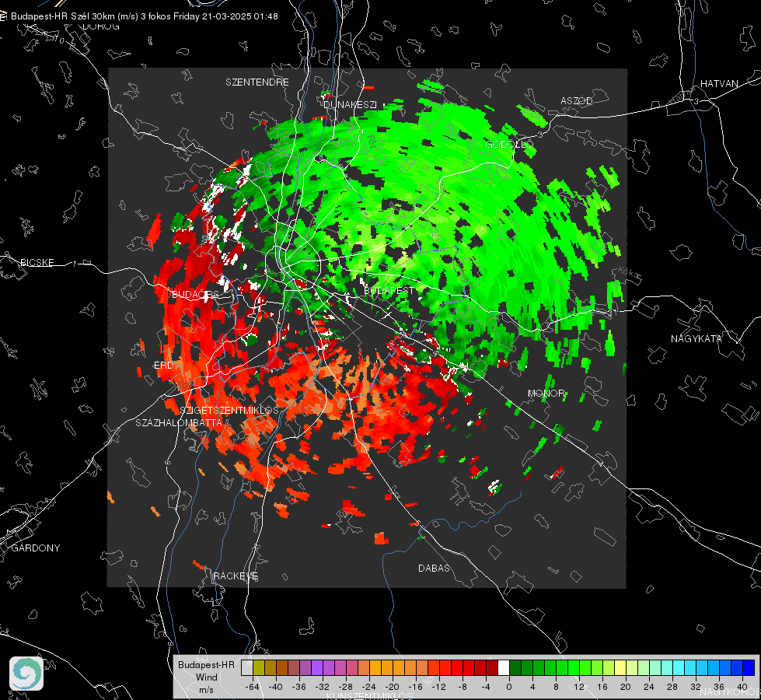Click the NAGYKŐRÖS label near the legend
The height and width of the screenshot is (700, 761).
click(x=731, y=691)
